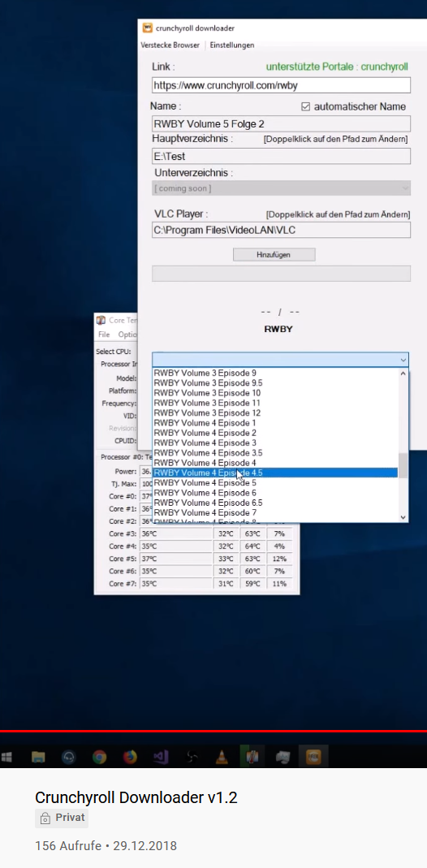This screenshot has height=868, width=427.
Task: Open the Einstellungen menu
Action: coord(231,45)
